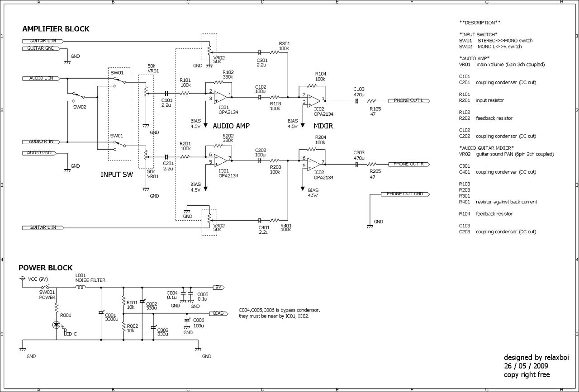Image resolution: width=579 pixels, height=392 pixels.
Task: Select feedback resistor R102 330k label
Action: click(x=228, y=75)
